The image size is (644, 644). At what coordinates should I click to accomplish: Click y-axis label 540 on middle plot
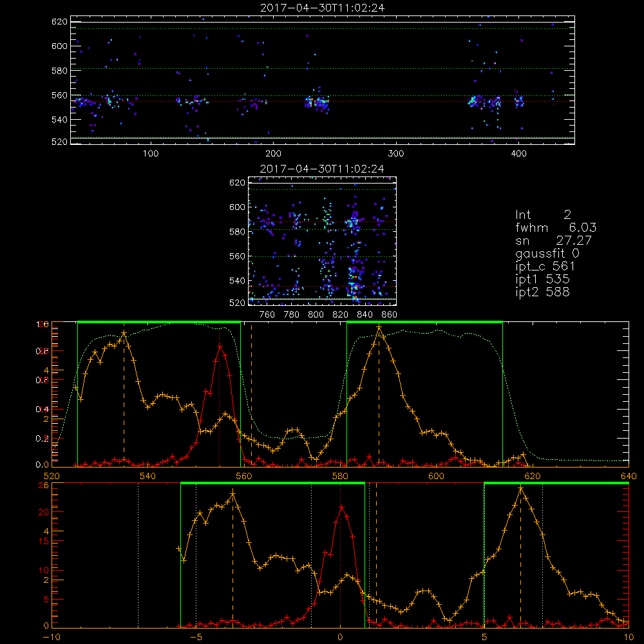(238, 281)
